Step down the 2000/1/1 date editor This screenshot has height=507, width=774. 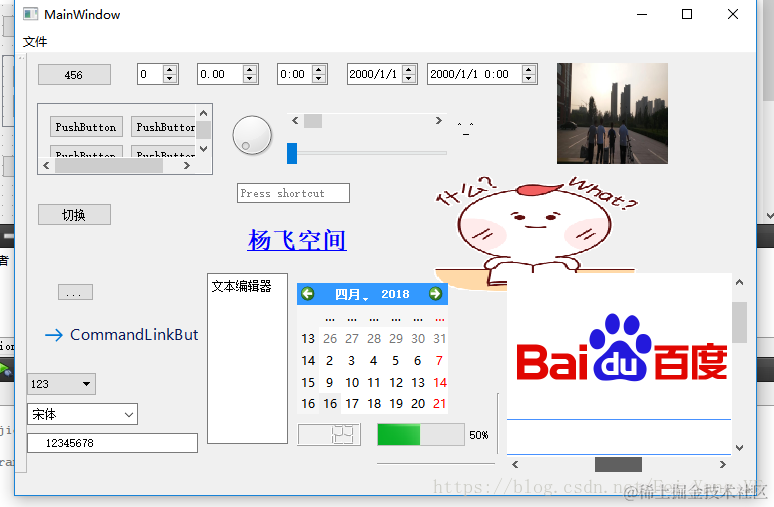tap(409, 78)
